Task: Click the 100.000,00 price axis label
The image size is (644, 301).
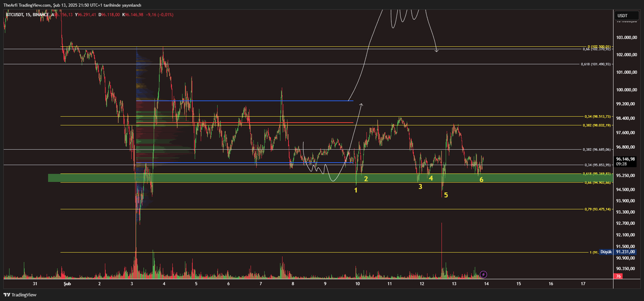Action: [x=627, y=90]
